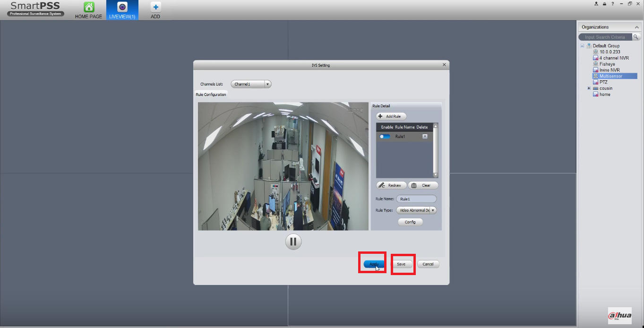
Task: Pause the video preview
Action: pyautogui.click(x=293, y=242)
